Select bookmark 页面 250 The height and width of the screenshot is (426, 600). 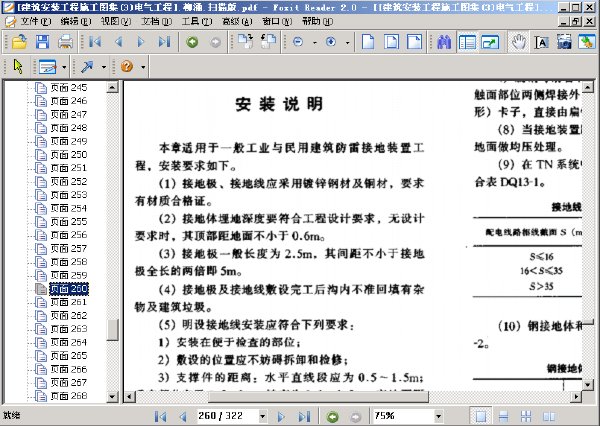pos(68,155)
